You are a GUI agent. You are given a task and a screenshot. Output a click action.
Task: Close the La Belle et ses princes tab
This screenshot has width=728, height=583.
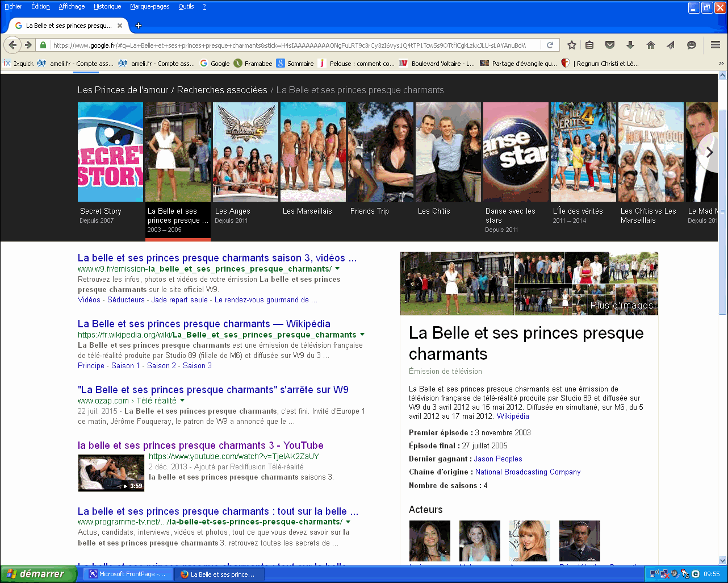(120, 26)
